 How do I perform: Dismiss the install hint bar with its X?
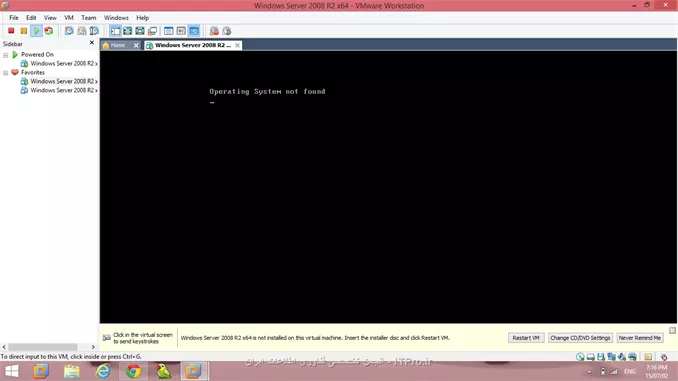672,330
